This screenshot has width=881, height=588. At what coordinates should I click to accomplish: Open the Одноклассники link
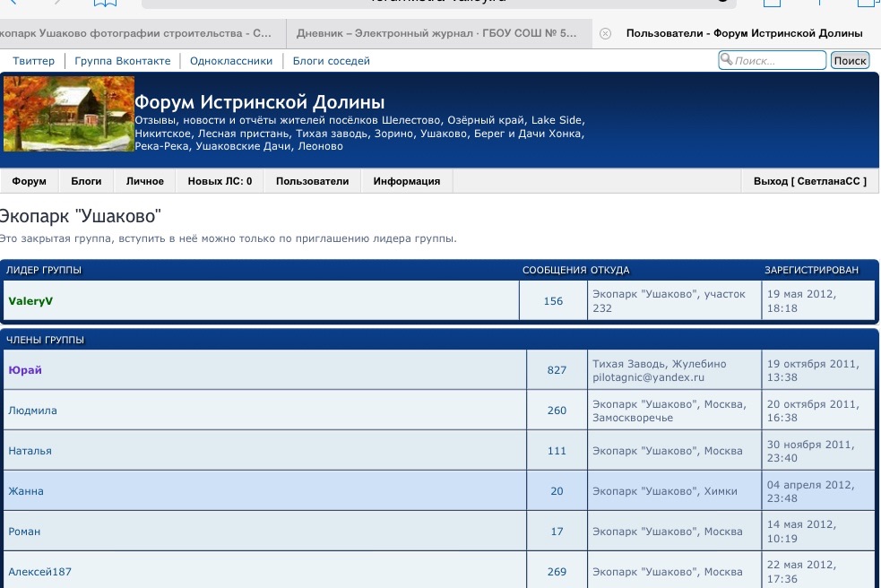[231, 61]
